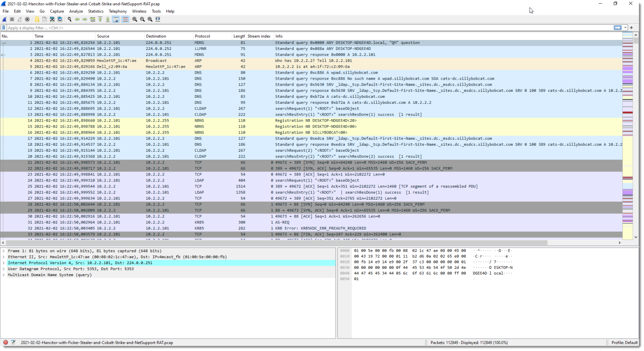
Task: Expand Internet Protocol Version 4 row
Action: 4,263
